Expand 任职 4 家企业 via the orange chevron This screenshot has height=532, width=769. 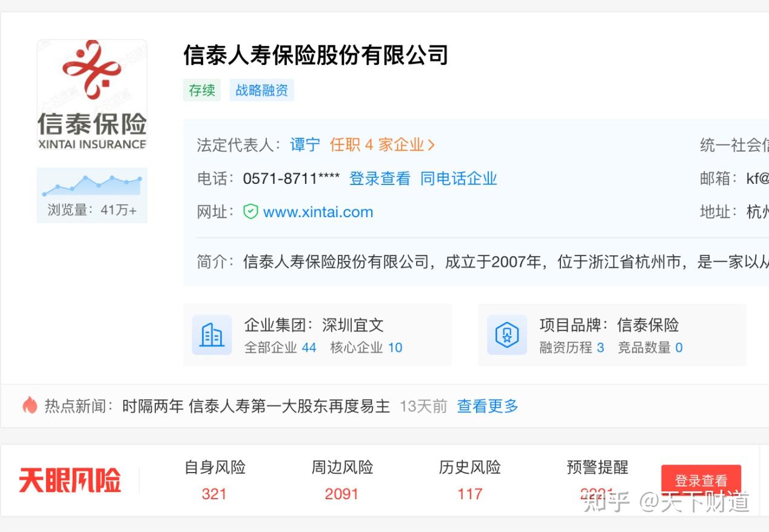click(432, 144)
